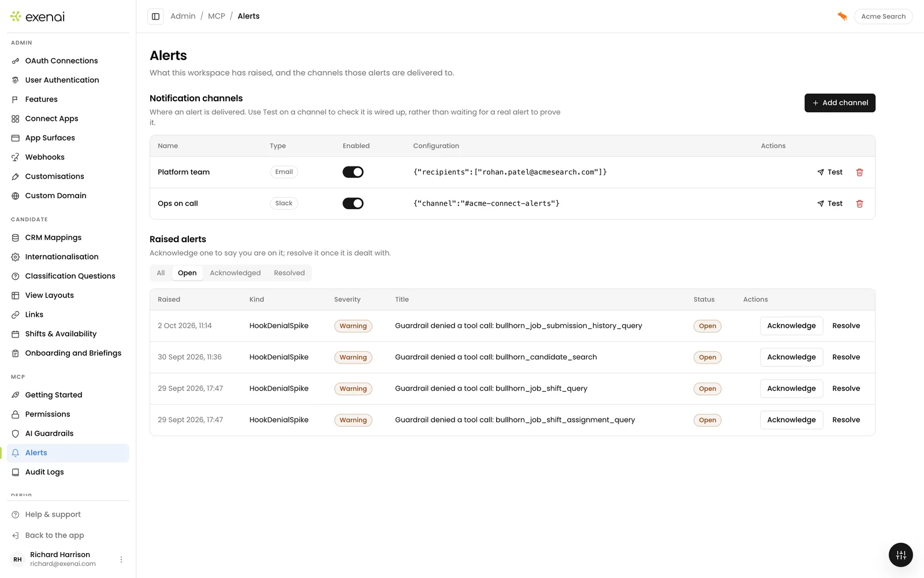
Task: Acknowledge the bullhorn_job_submission_history_query alert
Action: pyautogui.click(x=791, y=326)
